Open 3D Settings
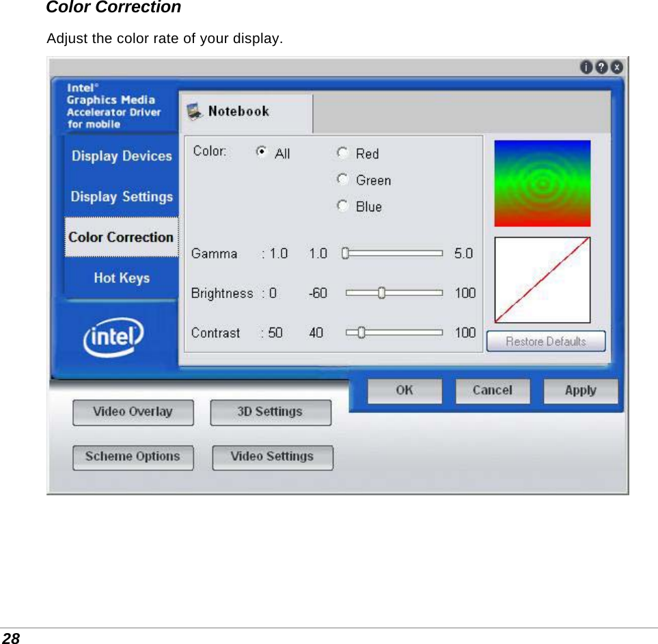Image resolution: width=658 pixels, height=644 pixels. pyautogui.click(x=270, y=412)
